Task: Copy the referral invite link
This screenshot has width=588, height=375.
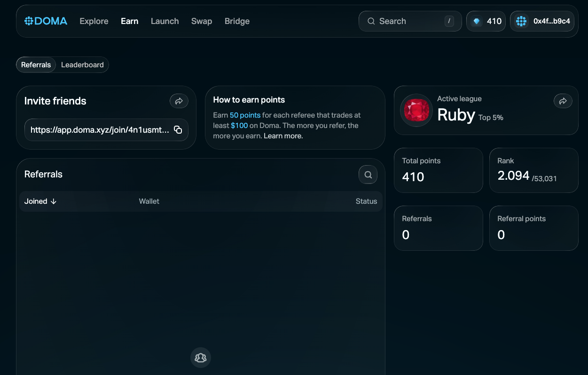Action: click(178, 130)
